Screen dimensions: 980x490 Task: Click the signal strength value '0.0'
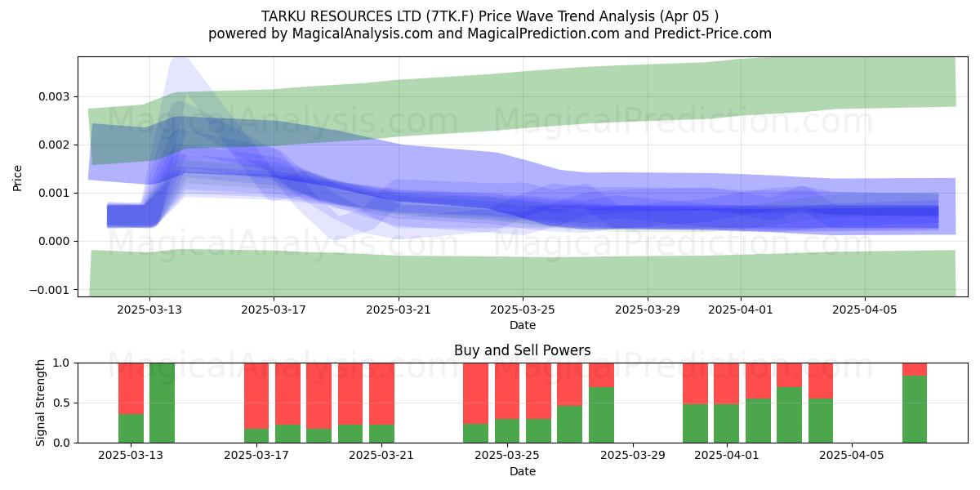pos(63,443)
